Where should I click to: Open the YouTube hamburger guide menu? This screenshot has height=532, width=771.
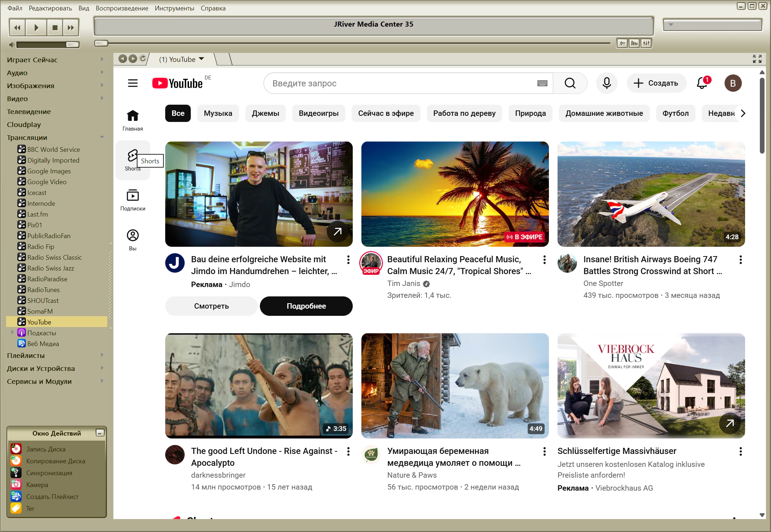133,83
